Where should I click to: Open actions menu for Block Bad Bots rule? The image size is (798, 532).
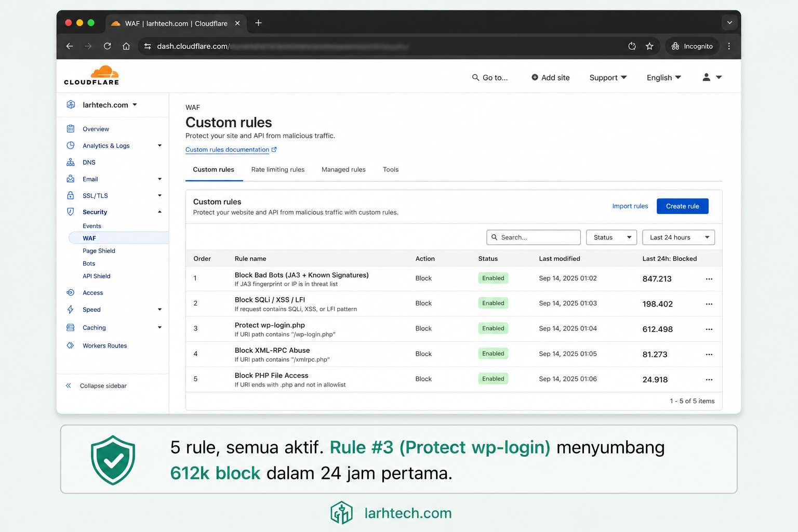pyautogui.click(x=709, y=279)
